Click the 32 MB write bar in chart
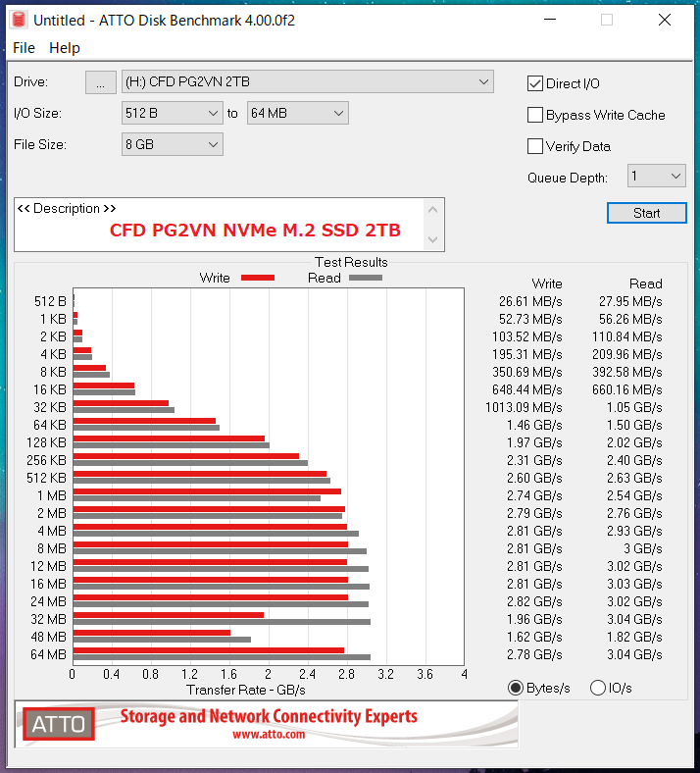The width and height of the screenshot is (700, 773). coord(169,615)
